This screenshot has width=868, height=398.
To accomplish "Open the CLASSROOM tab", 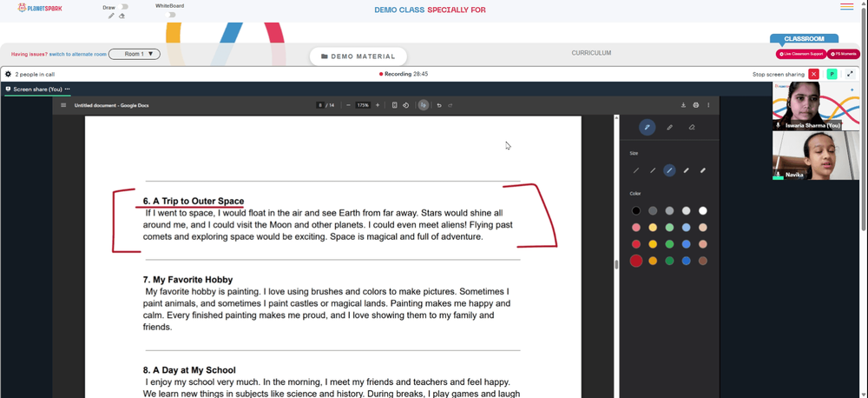I will tap(804, 39).
